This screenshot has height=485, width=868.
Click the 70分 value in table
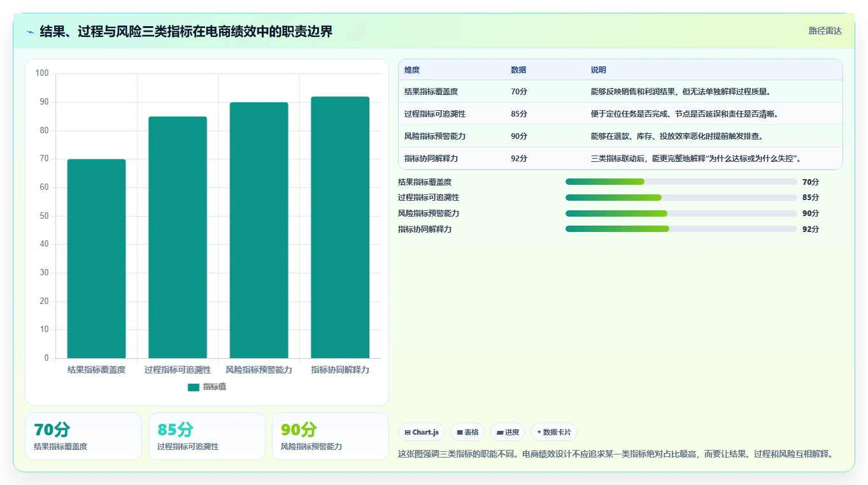519,92
